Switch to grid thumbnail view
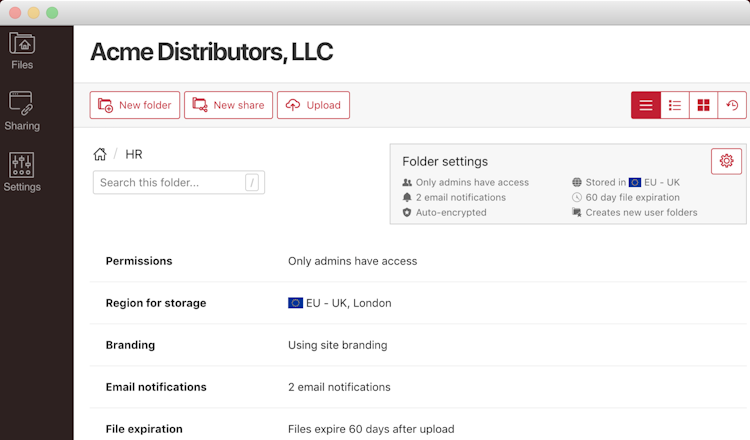750x440 pixels. (703, 105)
